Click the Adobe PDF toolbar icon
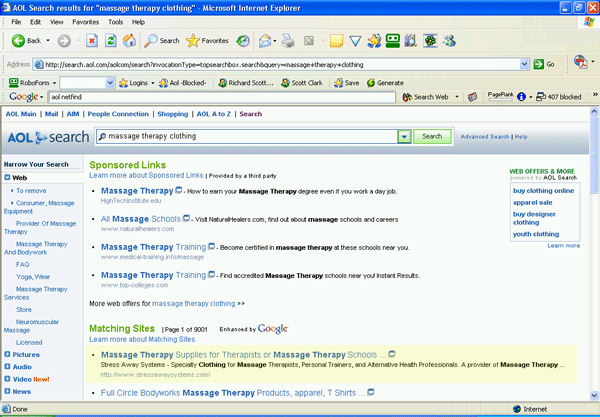This screenshot has height=417, width=600. pos(580,62)
